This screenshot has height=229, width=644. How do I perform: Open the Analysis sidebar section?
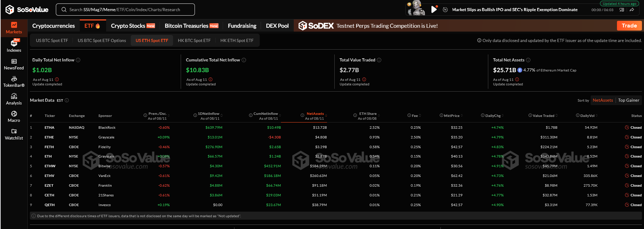click(14, 99)
